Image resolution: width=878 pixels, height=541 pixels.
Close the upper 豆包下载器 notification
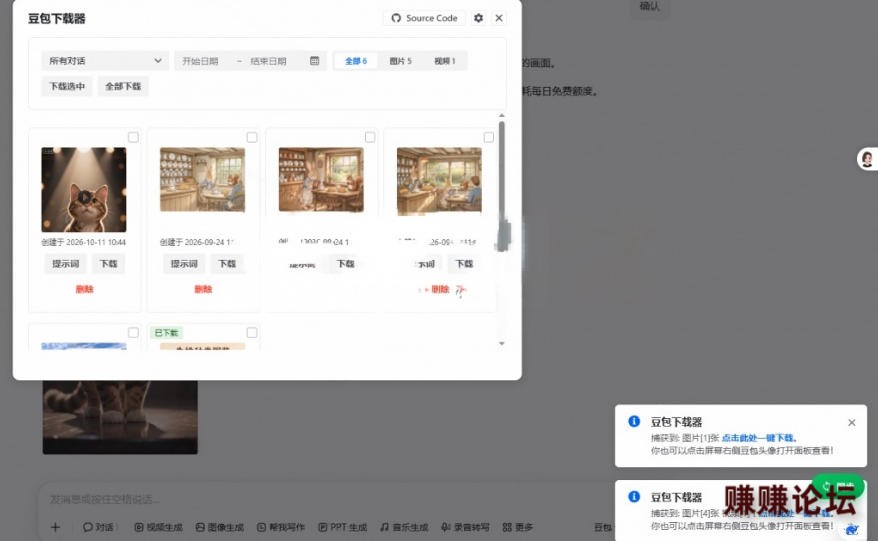852,422
